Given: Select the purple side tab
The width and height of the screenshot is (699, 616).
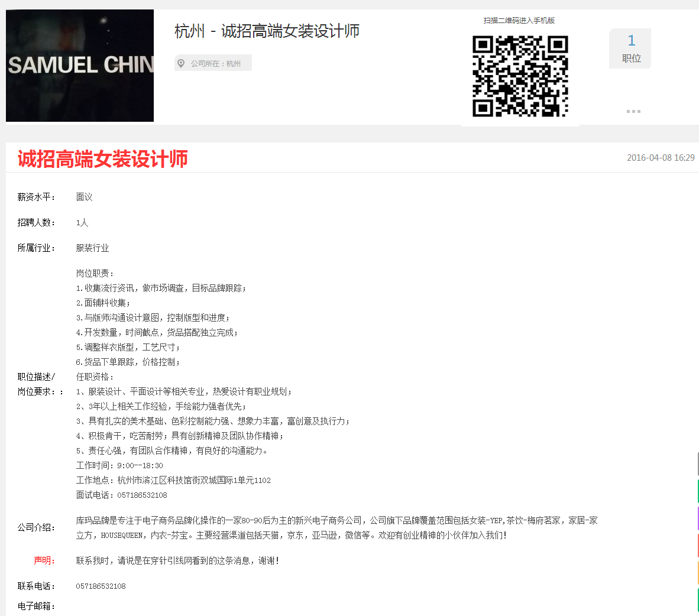Looking at the screenshot, I should (x=697, y=518).
